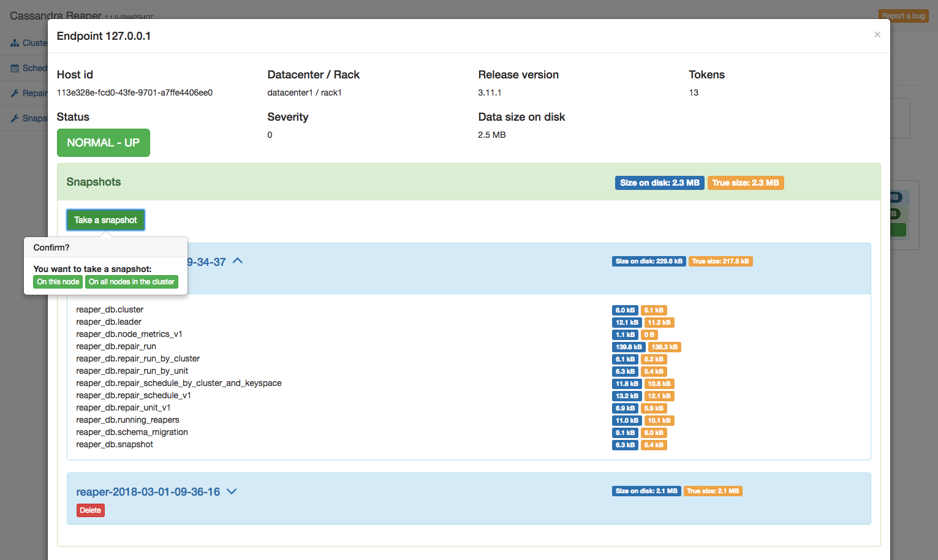Choose On this node in confirm popup
This screenshot has width=938, height=560.
tap(58, 282)
